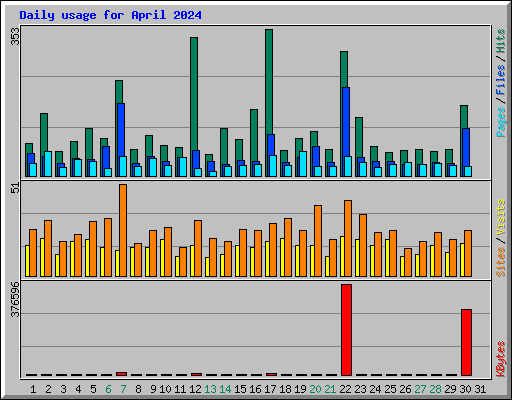
Task: Click green weekend day label '7'
Action: click(123, 389)
